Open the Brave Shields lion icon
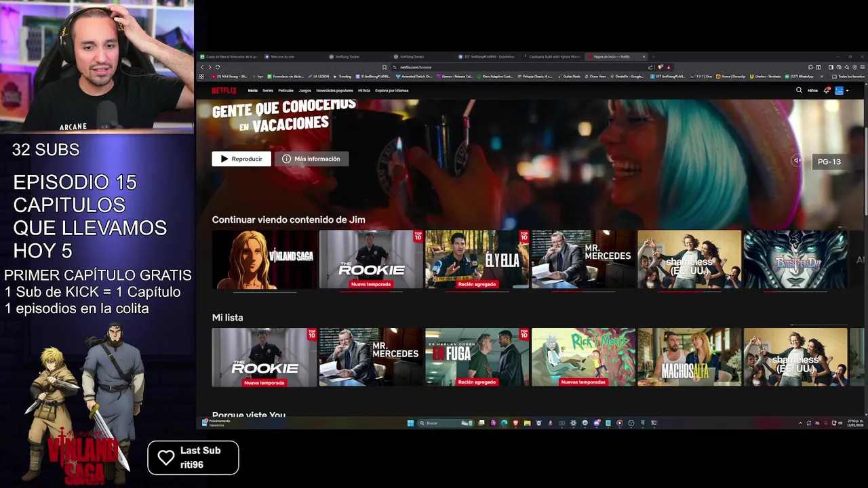 click(x=660, y=67)
